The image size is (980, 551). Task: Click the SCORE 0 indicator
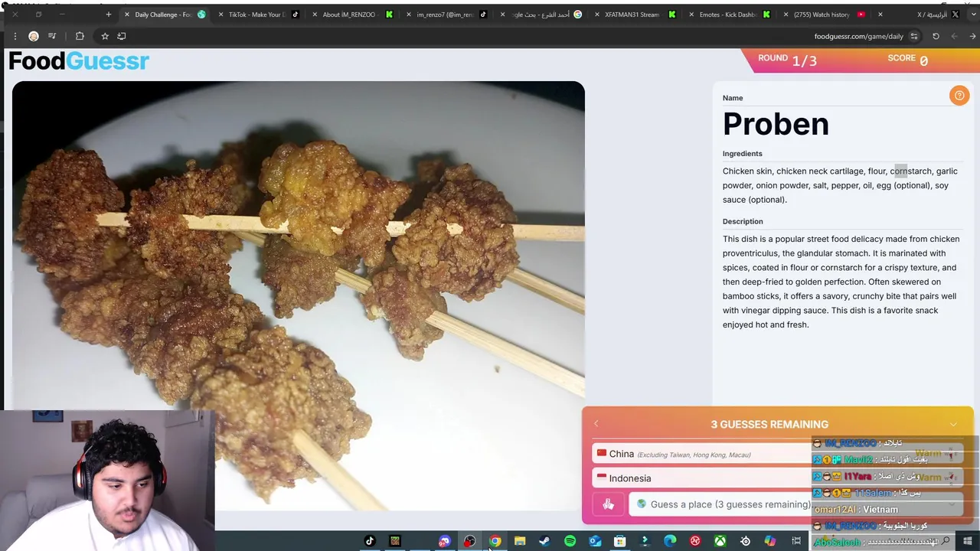(x=908, y=60)
